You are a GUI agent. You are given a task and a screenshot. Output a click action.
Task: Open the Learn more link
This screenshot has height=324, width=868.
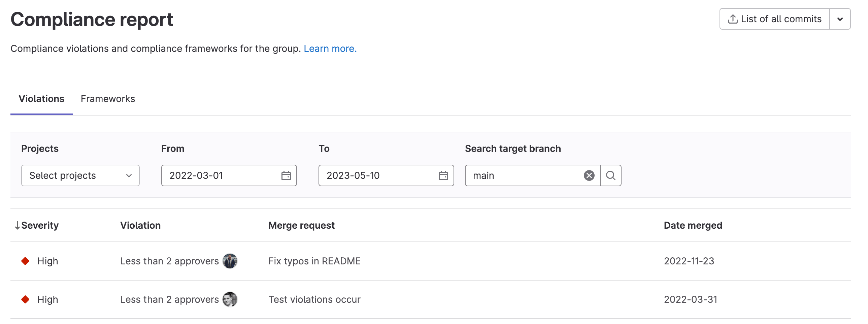pyautogui.click(x=330, y=48)
